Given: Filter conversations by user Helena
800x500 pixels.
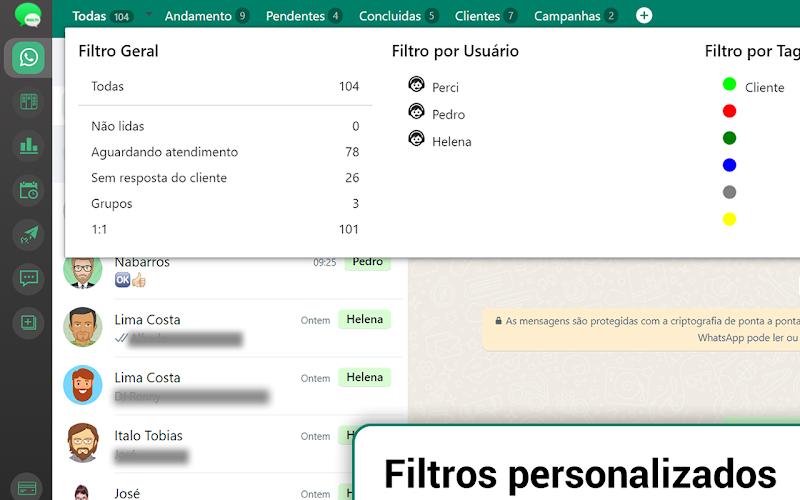Looking at the screenshot, I should [452, 142].
